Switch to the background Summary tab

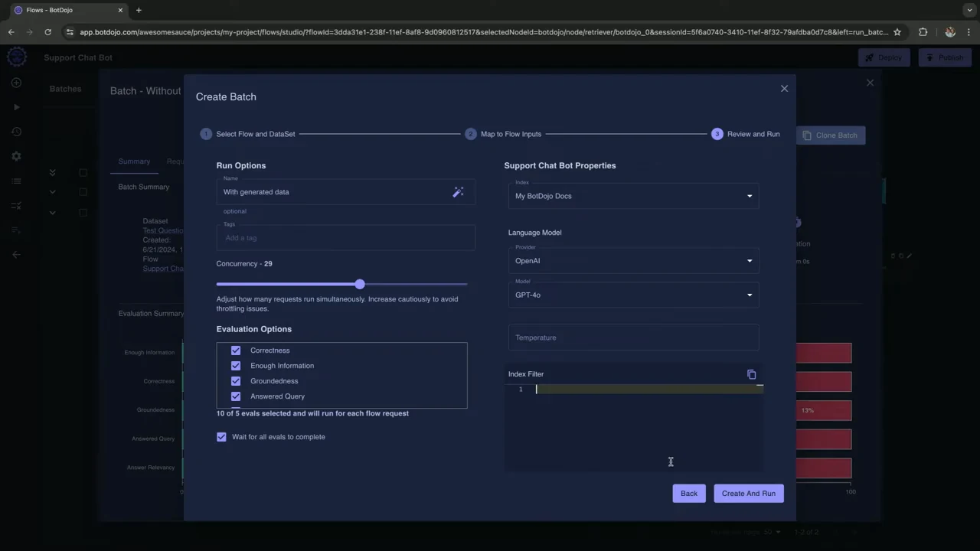pos(134,161)
